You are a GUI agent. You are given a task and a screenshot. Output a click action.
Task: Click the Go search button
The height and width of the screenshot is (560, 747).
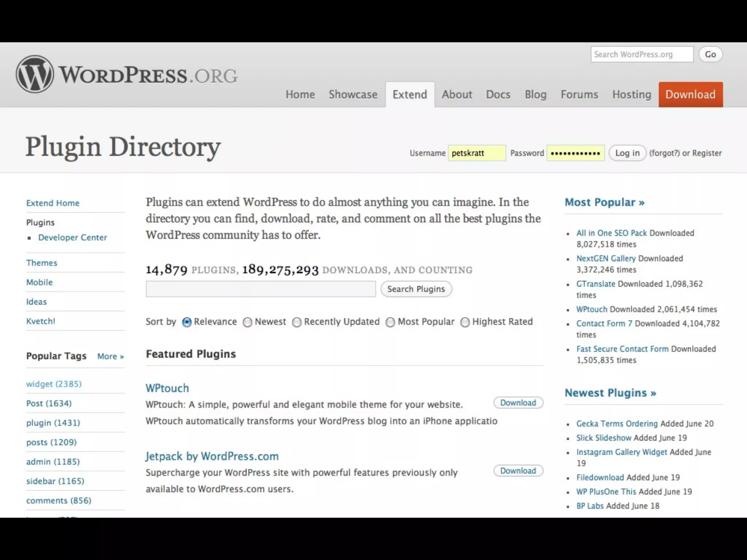[710, 54]
